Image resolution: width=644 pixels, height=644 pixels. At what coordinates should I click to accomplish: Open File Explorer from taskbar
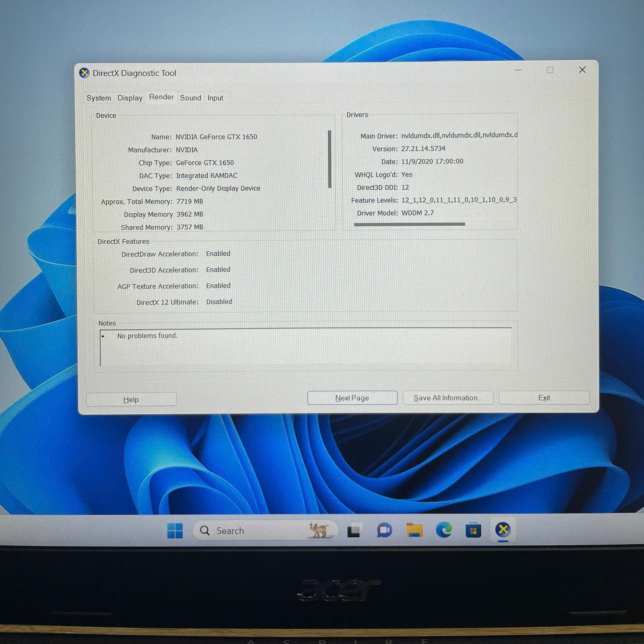tap(414, 530)
